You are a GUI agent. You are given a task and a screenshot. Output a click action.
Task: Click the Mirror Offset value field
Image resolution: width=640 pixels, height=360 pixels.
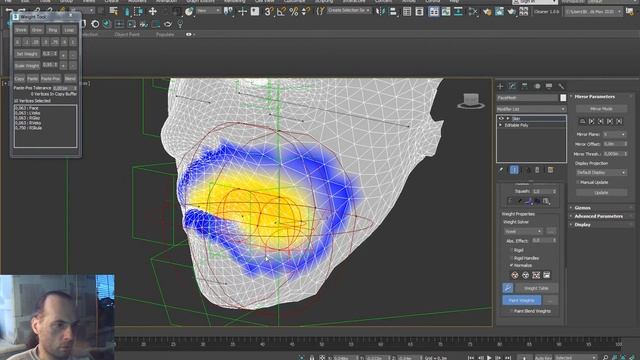[615, 144]
